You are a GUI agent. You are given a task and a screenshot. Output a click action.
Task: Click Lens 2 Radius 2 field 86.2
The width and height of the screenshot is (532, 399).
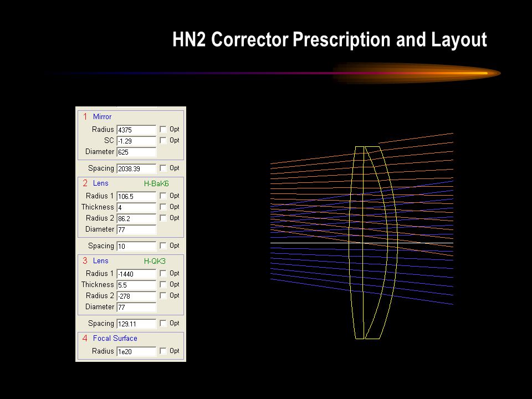(x=136, y=218)
